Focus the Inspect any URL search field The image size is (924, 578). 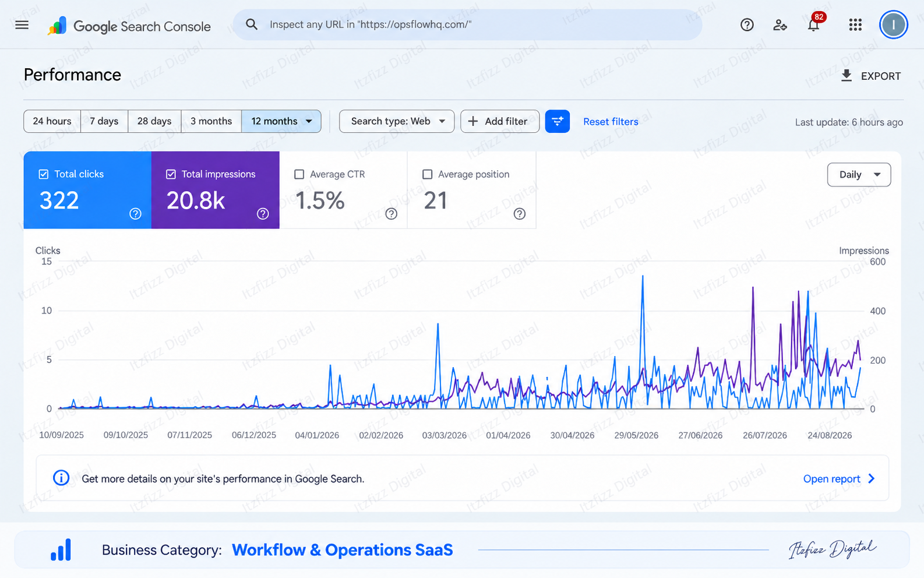click(x=467, y=24)
